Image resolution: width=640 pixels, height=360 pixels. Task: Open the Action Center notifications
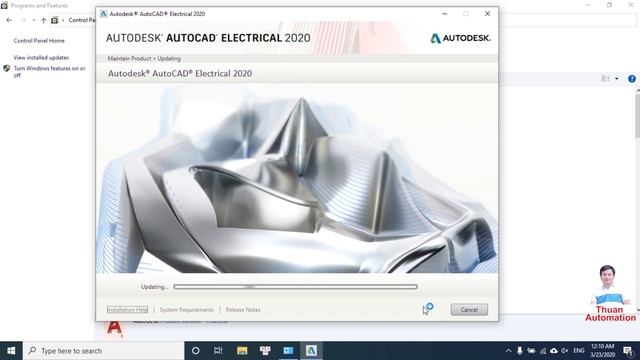click(628, 351)
